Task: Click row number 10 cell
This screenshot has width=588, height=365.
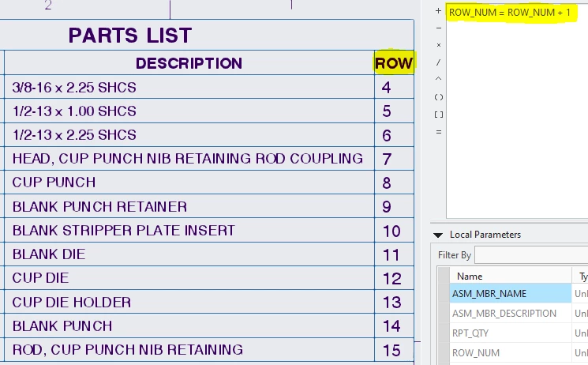Action: point(394,230)
